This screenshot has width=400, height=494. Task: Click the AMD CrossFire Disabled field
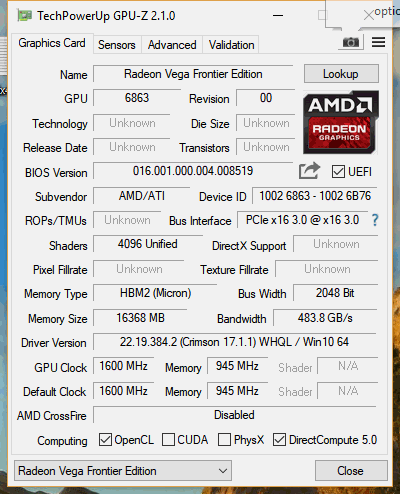click(x=235, y=415)
